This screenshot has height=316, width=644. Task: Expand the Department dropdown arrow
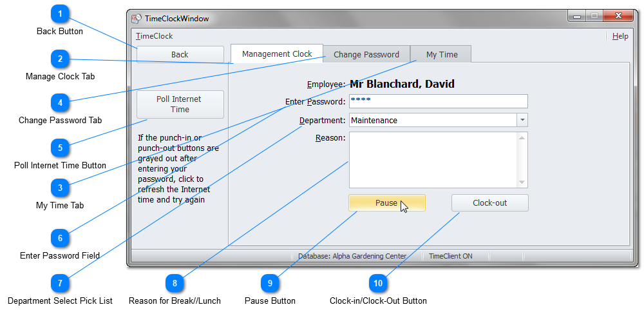click(522, 120)
